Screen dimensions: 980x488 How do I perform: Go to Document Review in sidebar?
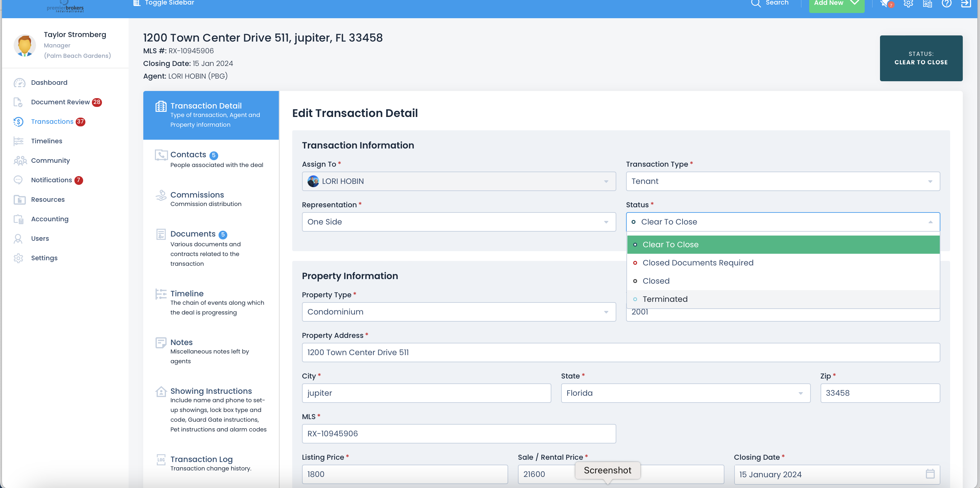[60, 102]
